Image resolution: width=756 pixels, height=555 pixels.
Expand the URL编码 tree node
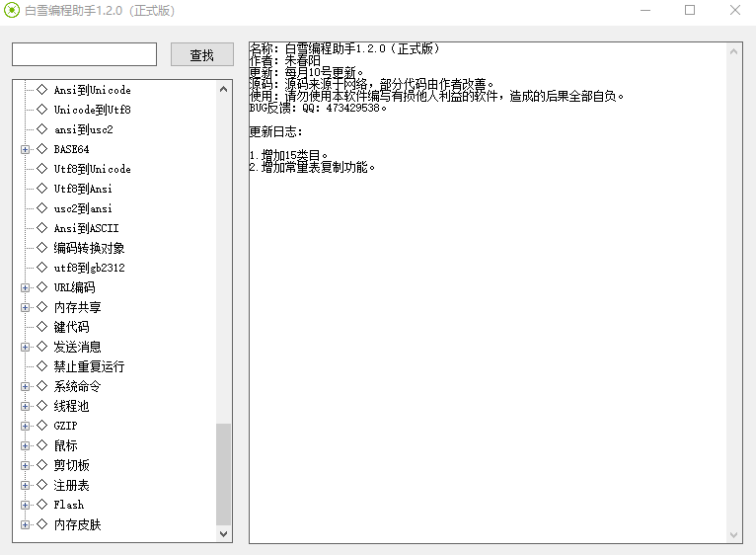click(25, 287)
